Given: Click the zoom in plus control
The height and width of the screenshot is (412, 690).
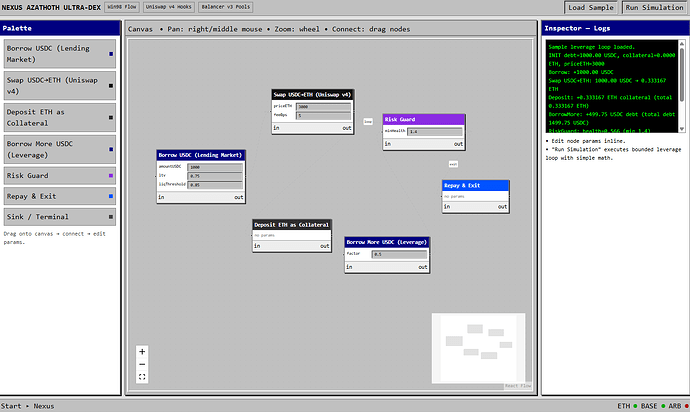Looking at the screenshot, I should point(142,352).
